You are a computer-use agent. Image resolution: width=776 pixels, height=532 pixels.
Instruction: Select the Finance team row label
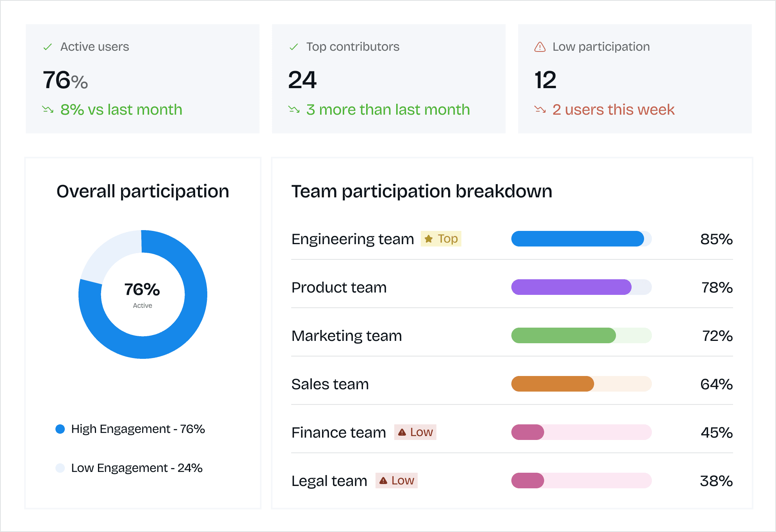pyautogui.click(x=338, y=433)
